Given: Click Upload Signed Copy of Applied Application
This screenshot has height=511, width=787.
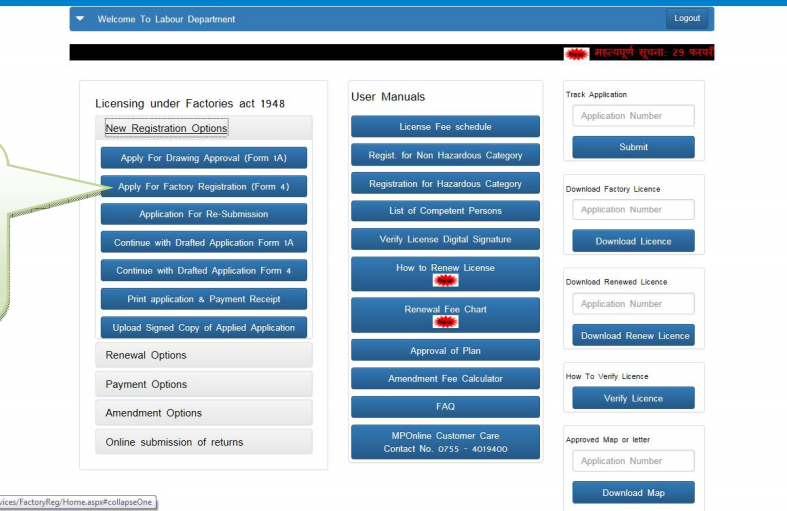Looking at the screenshot, I should (x=203, y=328).
